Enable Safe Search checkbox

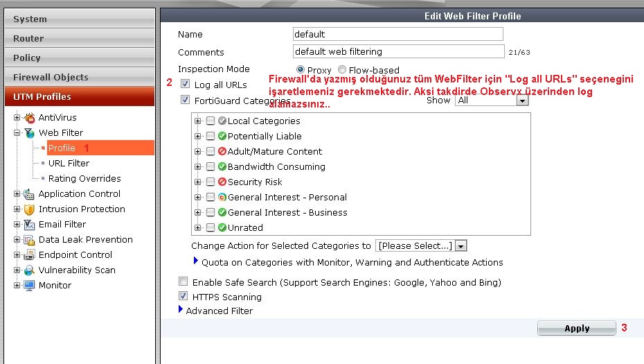184,281
